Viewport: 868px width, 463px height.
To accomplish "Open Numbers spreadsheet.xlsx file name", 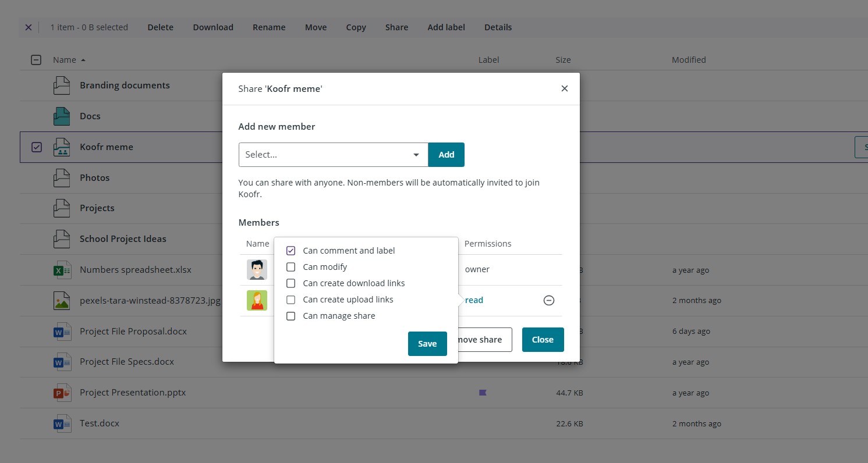I will [x=136, y=270].
